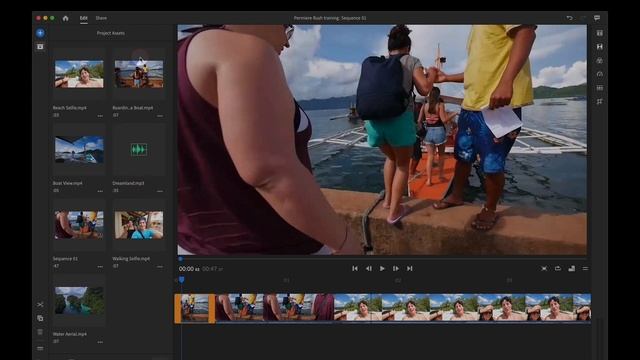The width and height of the screenshot is (640, 360).
Task: Select the Beach Selfie.mp4 thumbnail
Action: click(79, 74)
